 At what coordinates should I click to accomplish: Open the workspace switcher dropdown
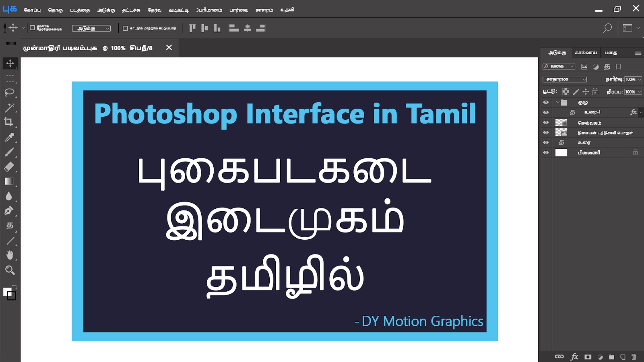point(631,28)
